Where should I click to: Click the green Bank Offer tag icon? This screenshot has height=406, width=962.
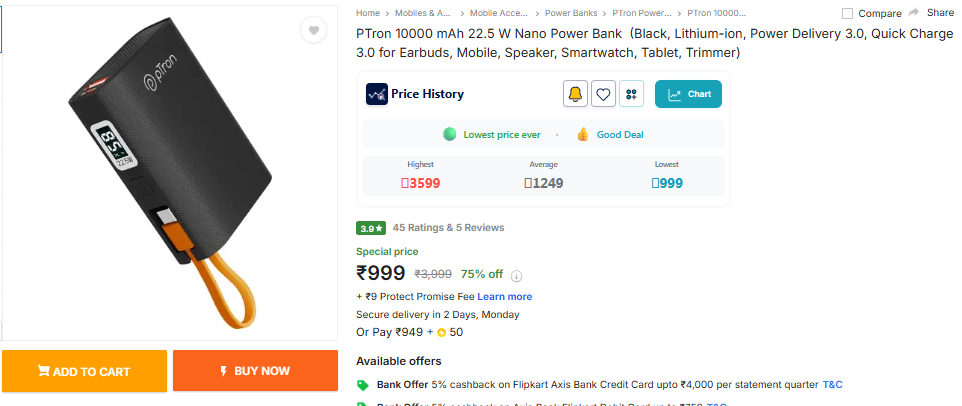pyautogui.click(x=362, y=385)
